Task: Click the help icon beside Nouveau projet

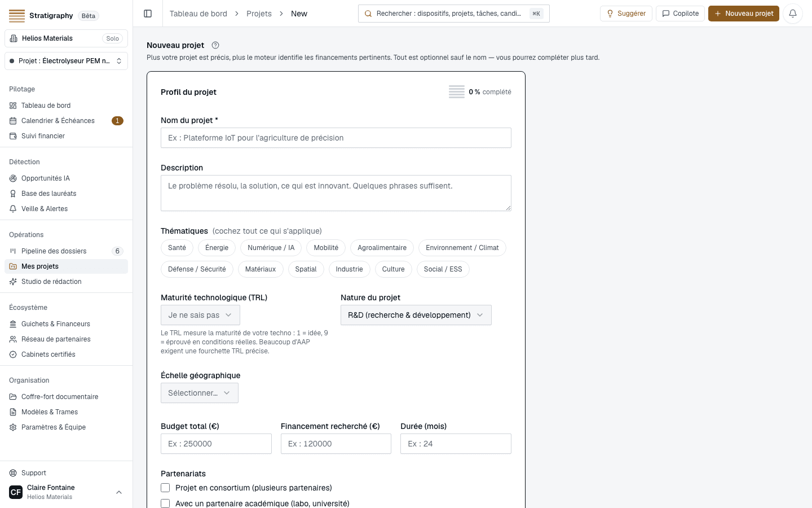Action: coord(215,45)
